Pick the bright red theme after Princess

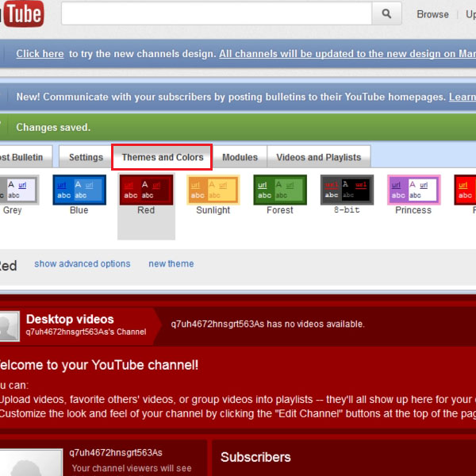click(x=465, y=190)
